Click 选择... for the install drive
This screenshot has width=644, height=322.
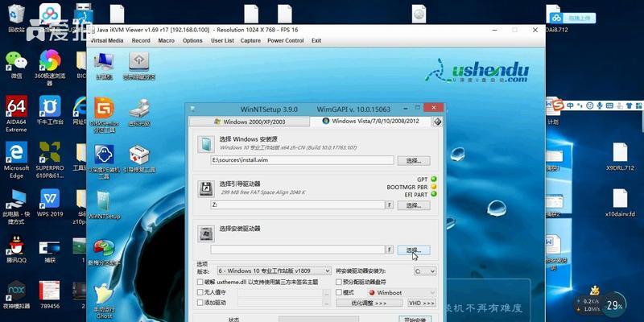coord(414,250)
